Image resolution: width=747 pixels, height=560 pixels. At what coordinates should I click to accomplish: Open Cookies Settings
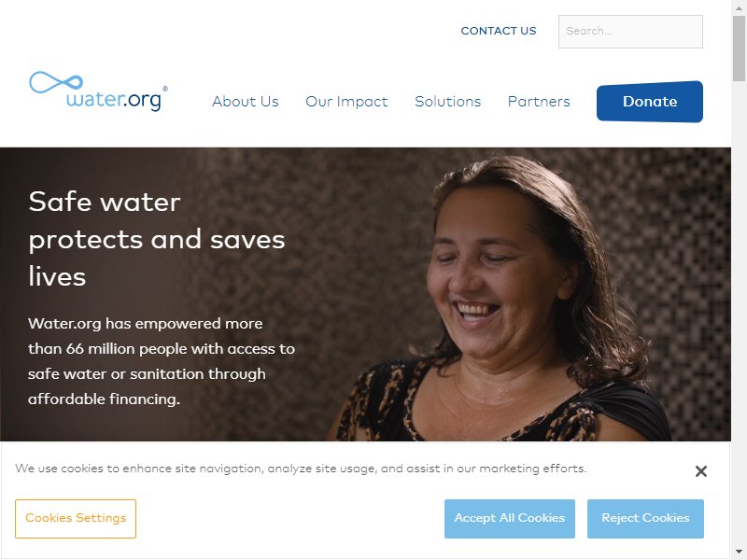point(76,519)
